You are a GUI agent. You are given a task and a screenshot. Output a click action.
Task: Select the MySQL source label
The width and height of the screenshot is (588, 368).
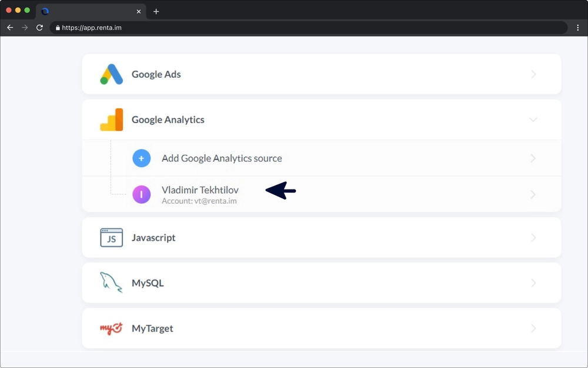[148, 283]
